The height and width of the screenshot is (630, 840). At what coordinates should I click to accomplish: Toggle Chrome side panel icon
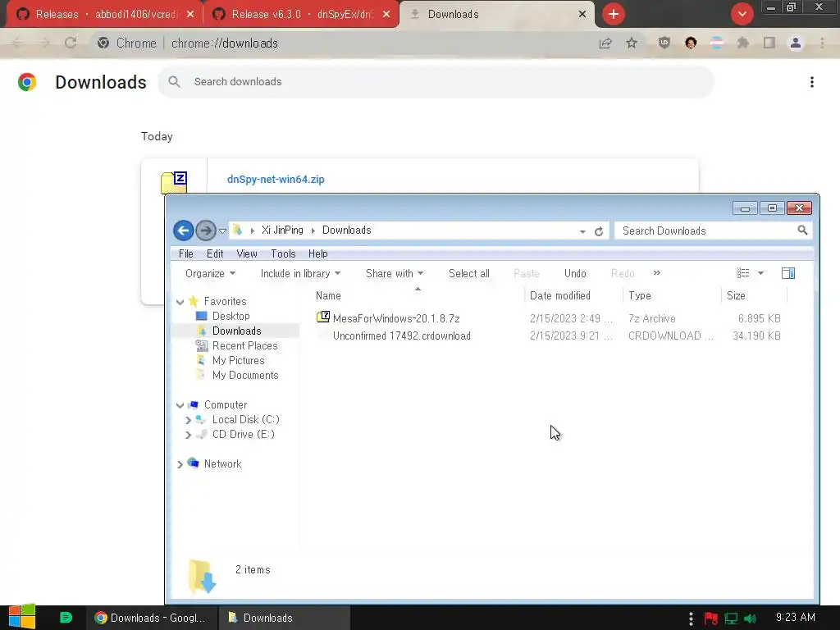769,43
